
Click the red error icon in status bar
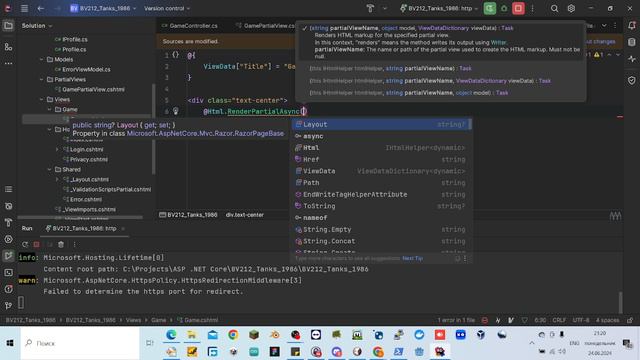(x=484, y=320)
